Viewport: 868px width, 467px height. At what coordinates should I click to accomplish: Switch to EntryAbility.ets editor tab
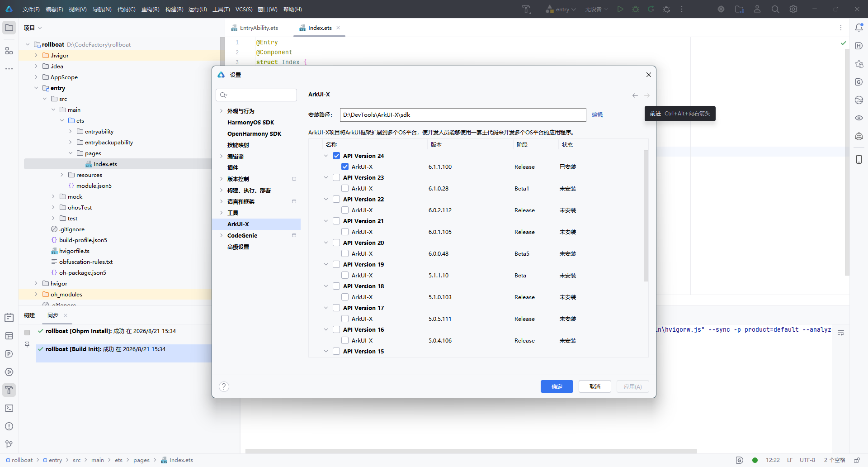click(255, 28)
